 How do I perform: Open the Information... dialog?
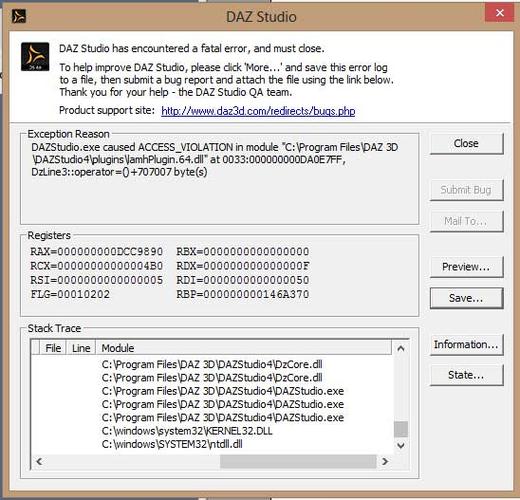click(x=466, y=344)
